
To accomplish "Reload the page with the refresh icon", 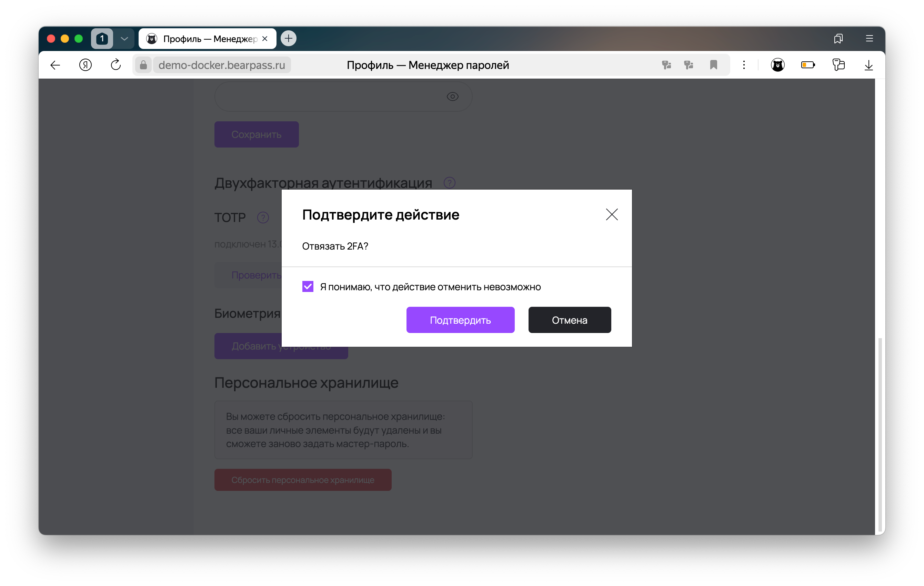I will coord(115,65).
